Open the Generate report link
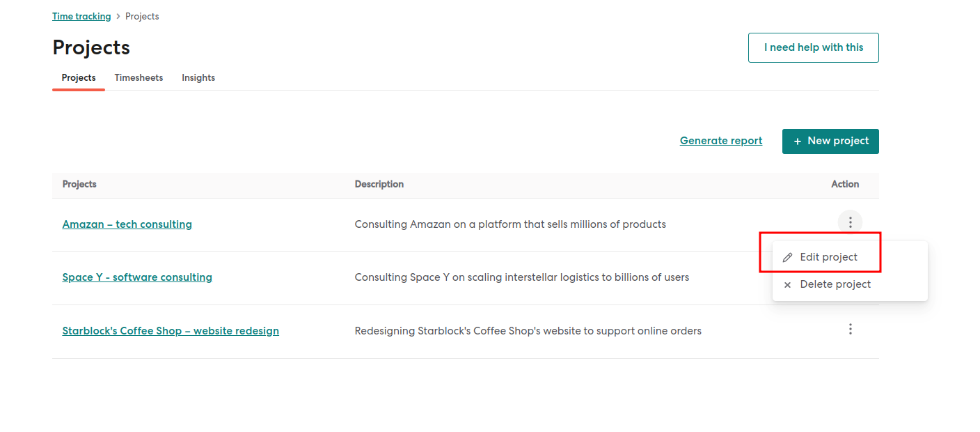 coord(721,141)
